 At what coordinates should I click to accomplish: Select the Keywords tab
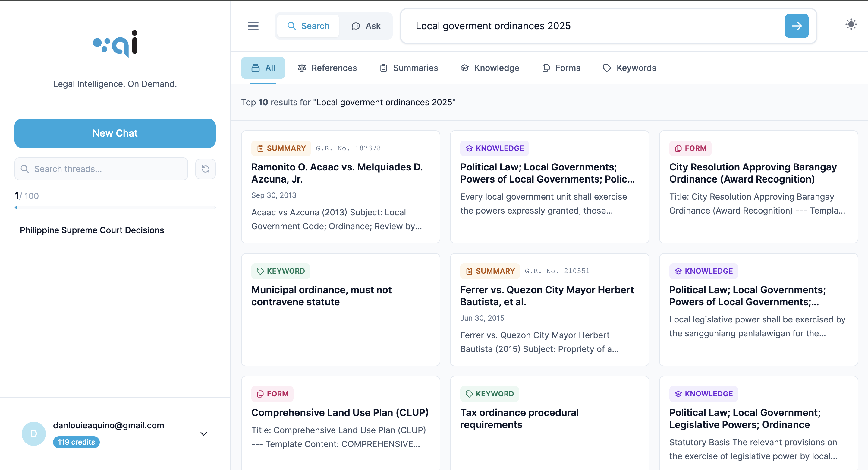[629, 68]
